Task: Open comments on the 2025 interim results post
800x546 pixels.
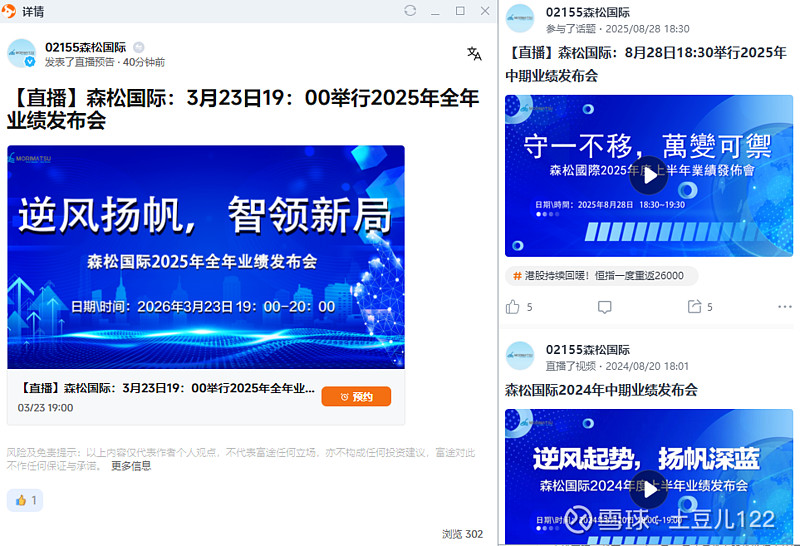Action: [604, 307]
